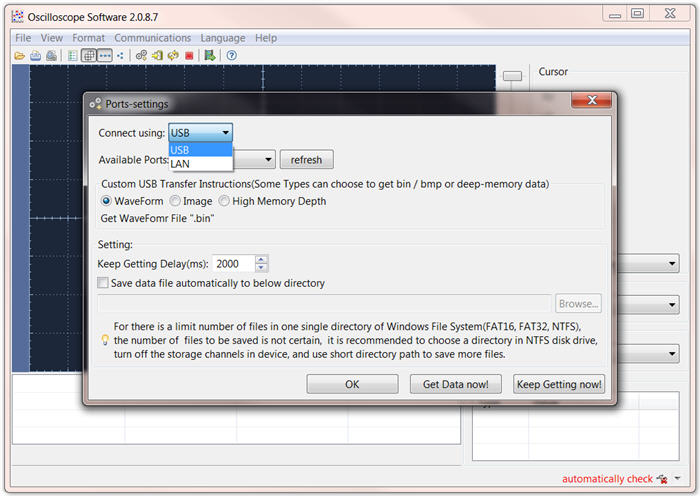
Task: Open the Help menu
Action: 266,38
